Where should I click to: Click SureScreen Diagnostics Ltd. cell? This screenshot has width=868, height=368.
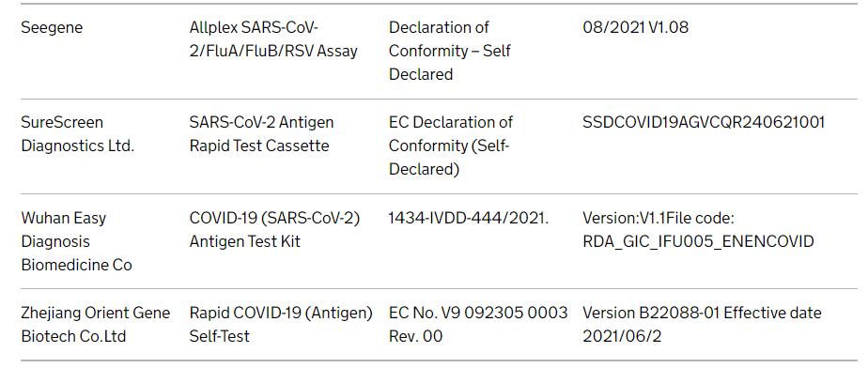coord(77,134)
